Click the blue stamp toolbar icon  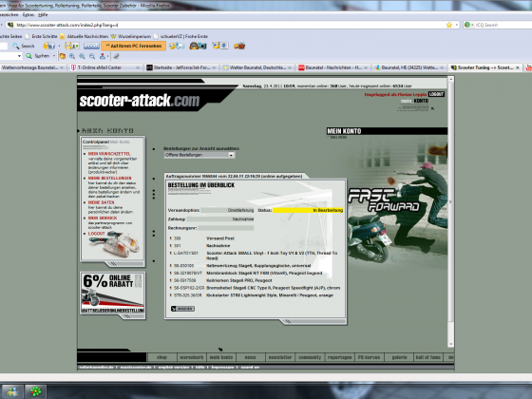coord(103,56)
